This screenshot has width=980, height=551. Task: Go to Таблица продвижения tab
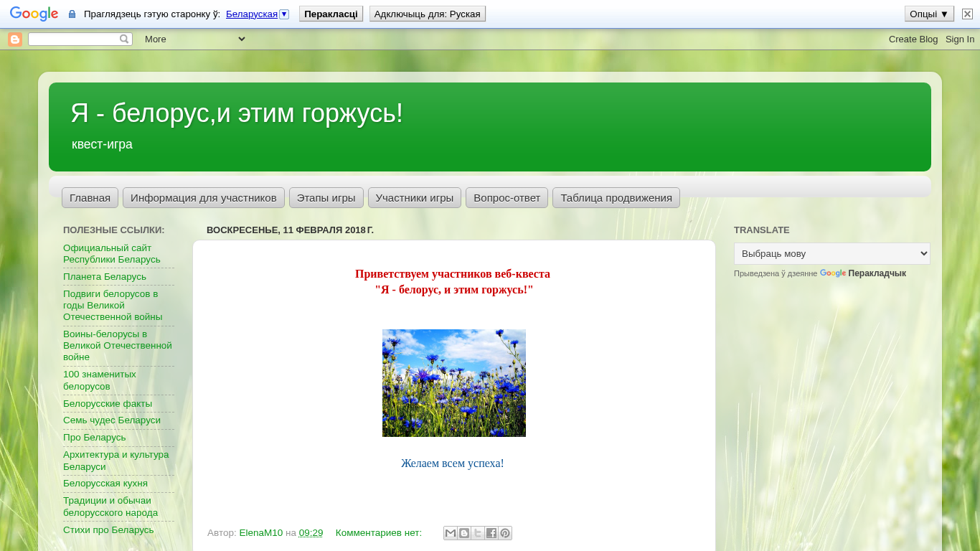(616, 198)
